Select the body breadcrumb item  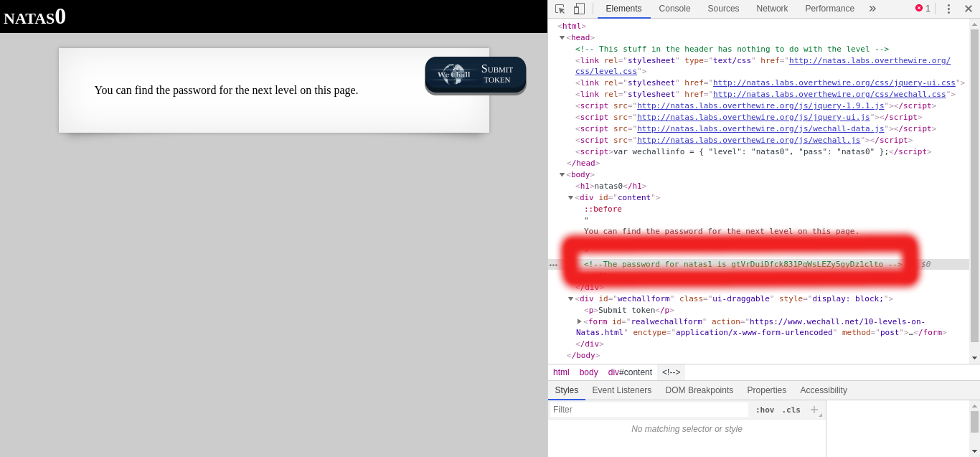click(x=589, y=372)
